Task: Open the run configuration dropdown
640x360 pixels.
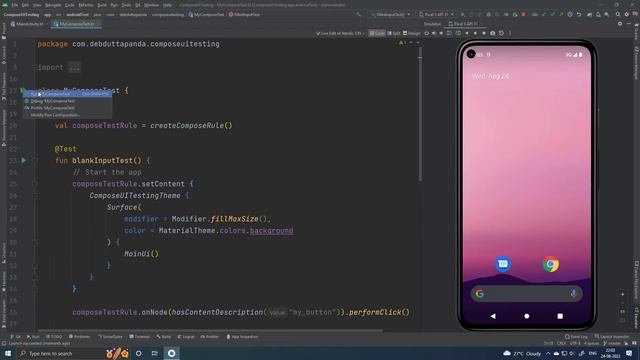Action: (390, 14)
